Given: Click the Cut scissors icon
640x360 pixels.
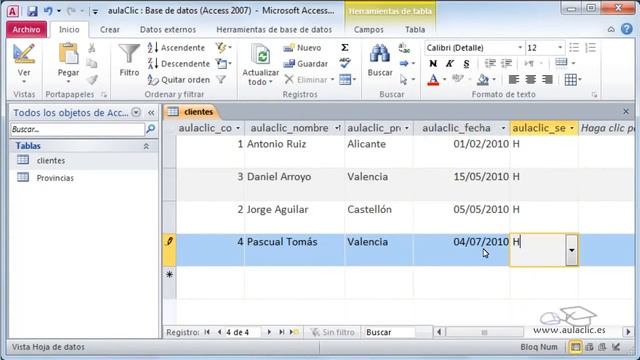Looking at the screenshot, I should [92, 48].
